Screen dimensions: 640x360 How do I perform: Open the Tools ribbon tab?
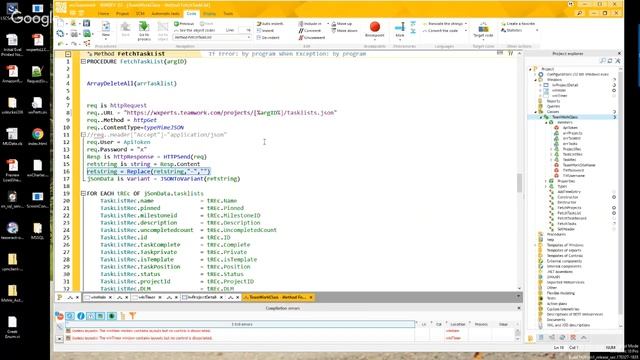pyautogui.click(x=228, y=14)
